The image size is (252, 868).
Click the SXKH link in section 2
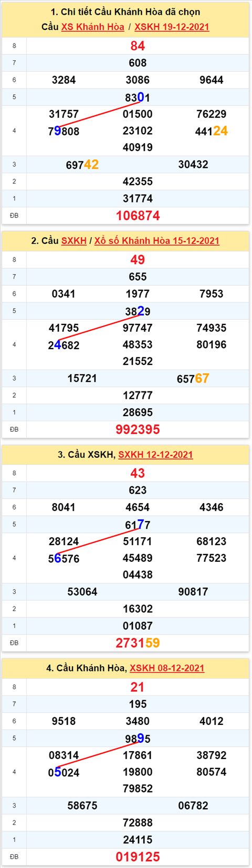click(73, 241)
